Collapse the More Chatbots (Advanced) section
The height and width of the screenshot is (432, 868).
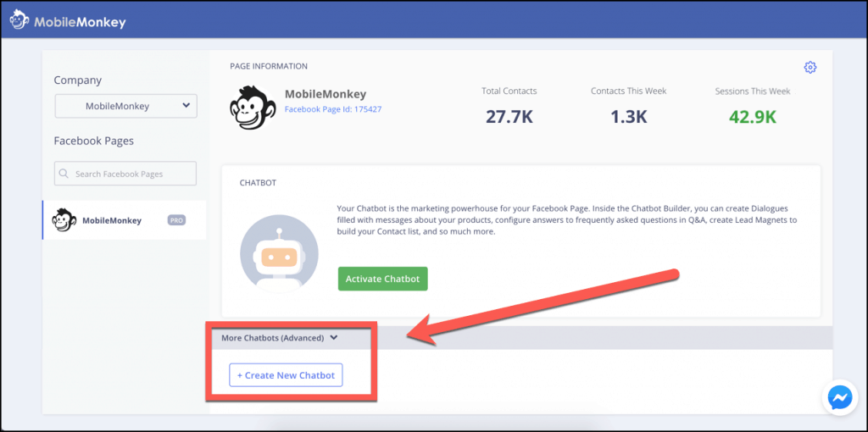(x=280, y=338)
